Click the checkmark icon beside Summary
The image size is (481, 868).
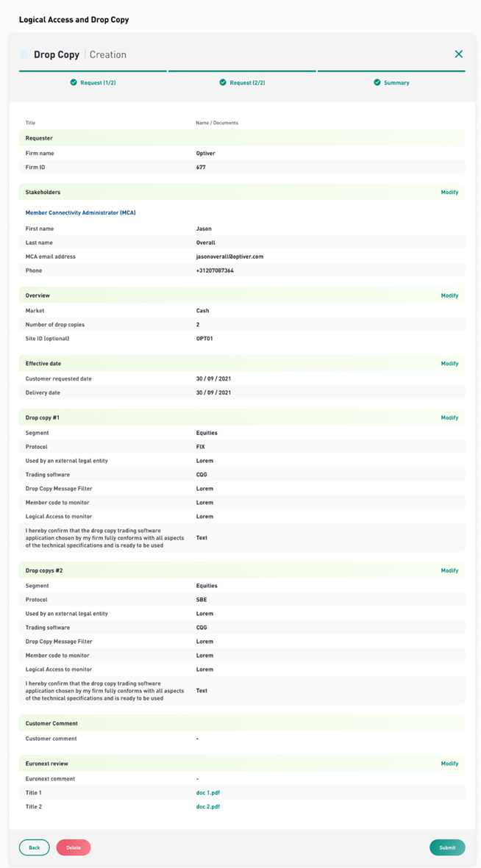coord(377,82)
